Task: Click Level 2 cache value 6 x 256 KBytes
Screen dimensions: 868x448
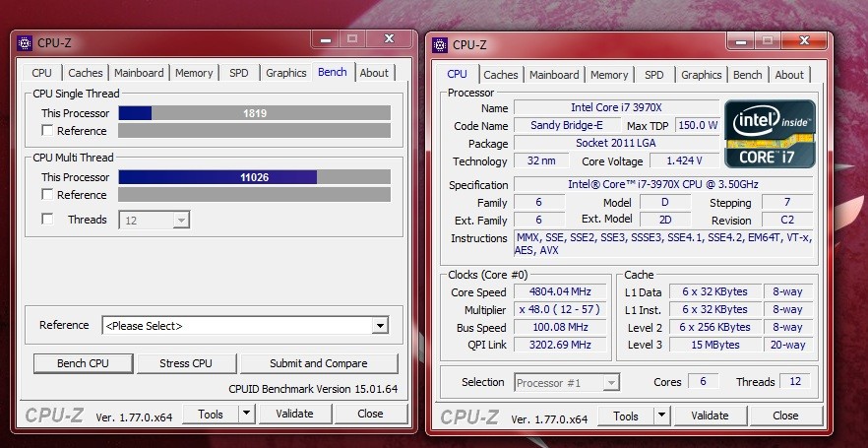Action: [x=715, y=327]
